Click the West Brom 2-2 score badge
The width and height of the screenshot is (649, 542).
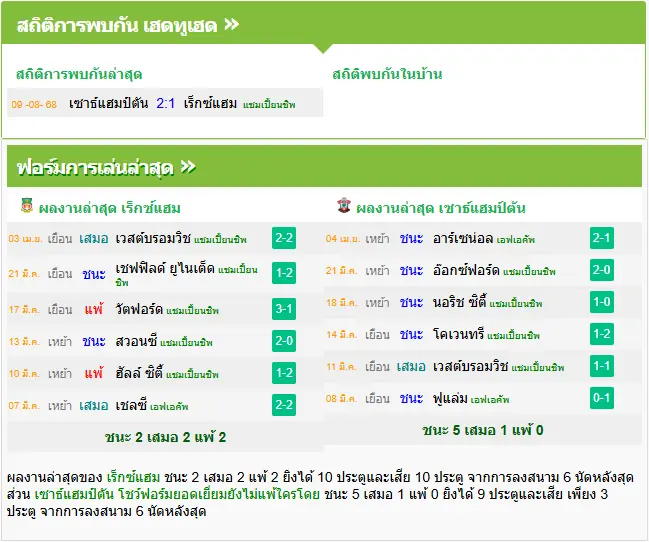point(284,238)
